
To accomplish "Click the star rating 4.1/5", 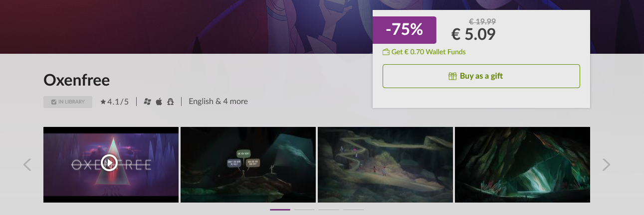I will tap(114, 102).
